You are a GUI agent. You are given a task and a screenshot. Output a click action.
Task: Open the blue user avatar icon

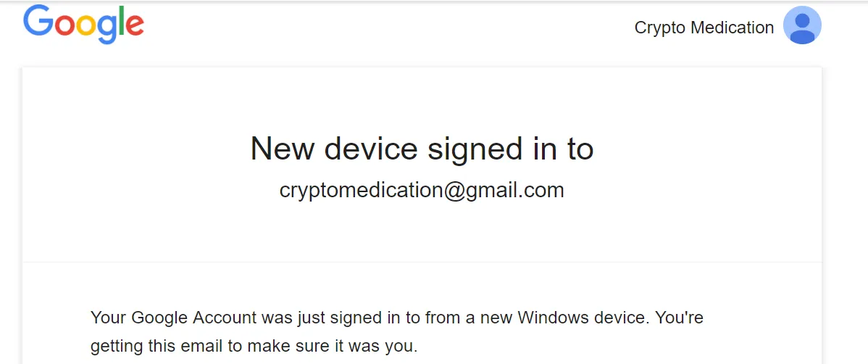[x=802, y=25]
